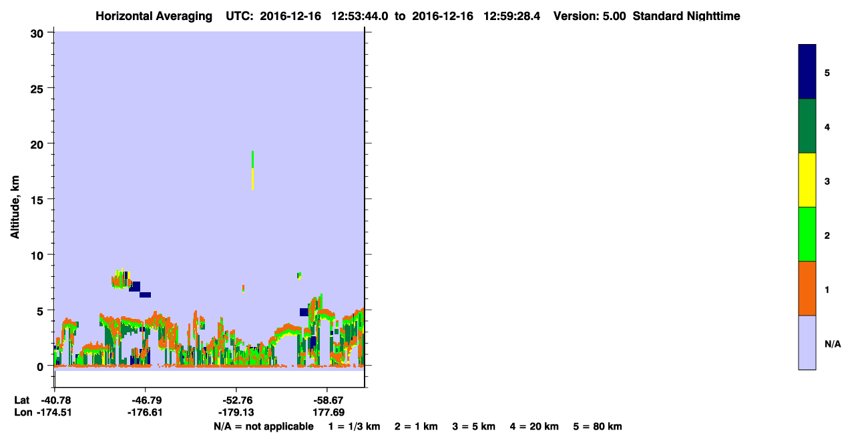Click 'Standard Nighttime' in the title
The width and height of the screenshot is (868, 445).
[x=686, y=16]
